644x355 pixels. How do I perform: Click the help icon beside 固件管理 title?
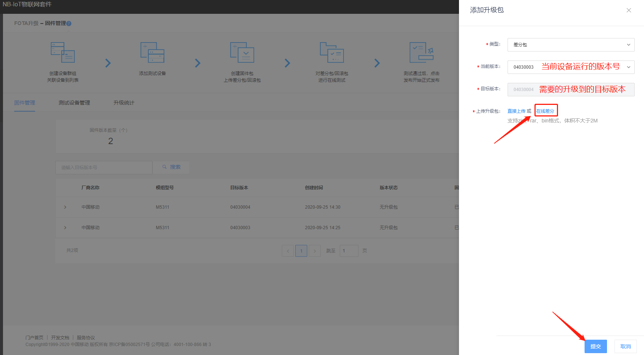click(69, 24)
